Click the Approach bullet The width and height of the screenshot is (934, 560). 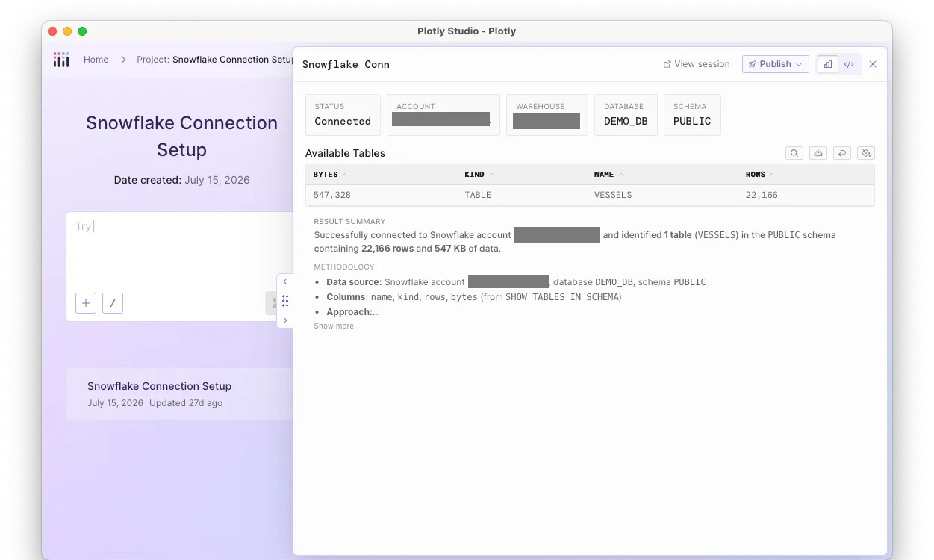(353, 312)
